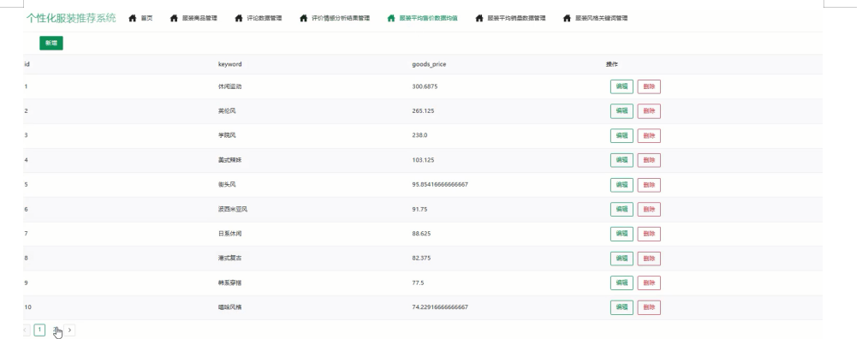Click 编辑 in the row priced 91.75
The width and height of the screenshot is (868, 339).
(x=621, y=210)
